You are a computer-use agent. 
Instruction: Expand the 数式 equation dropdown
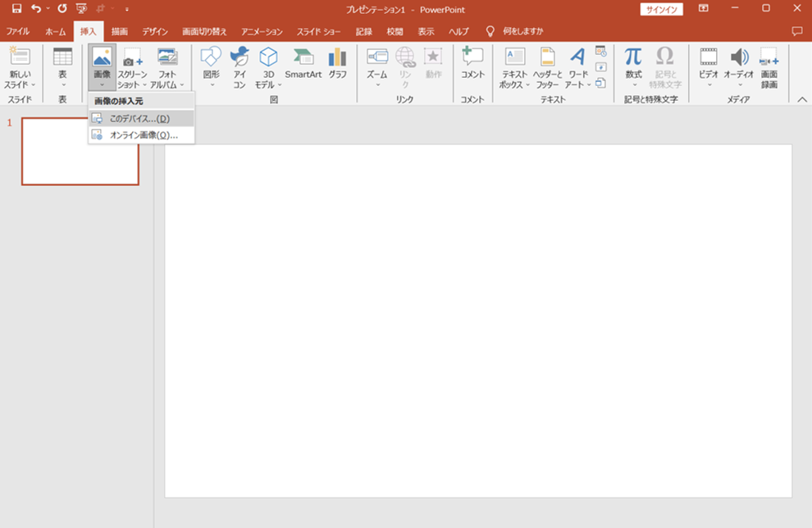(x=633, y=66)
